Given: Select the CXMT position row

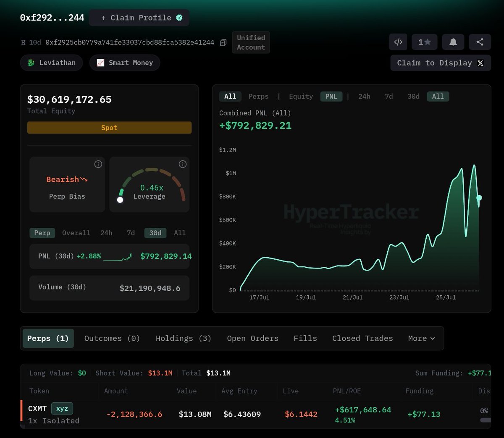Looking at the screenshot, I should point(255,414).
